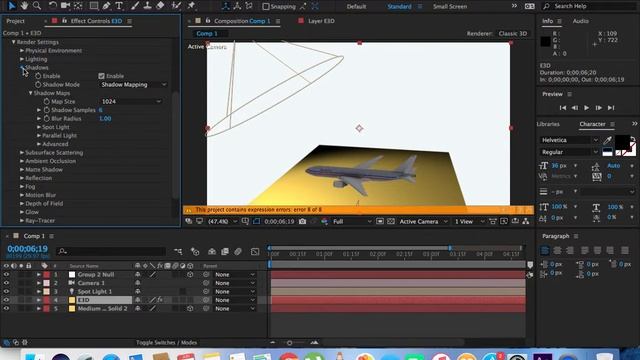The height and width of the screenshot is (360, 640).
Task: Click the Blur Radius stopwatch icon
Action: point(47,118)
